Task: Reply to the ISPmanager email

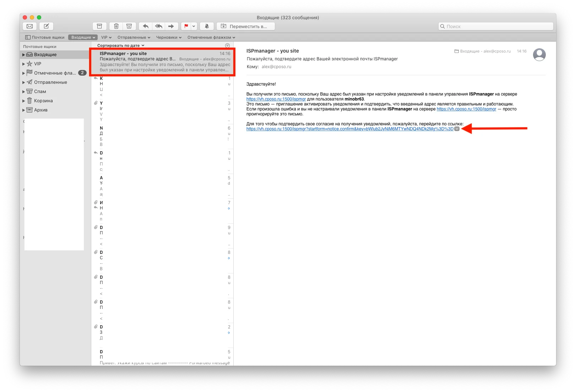Action: 146,26
